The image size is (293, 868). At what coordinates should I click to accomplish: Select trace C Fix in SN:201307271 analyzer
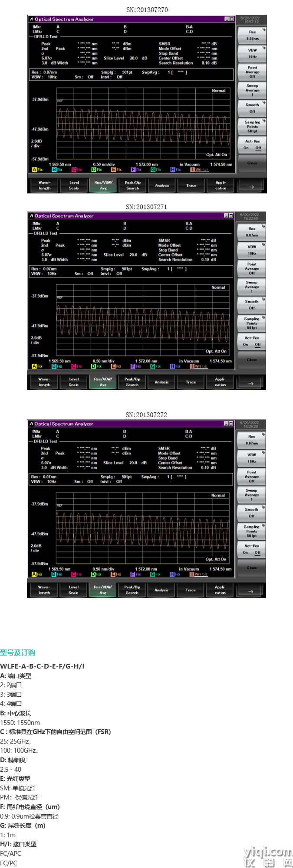(77, 366)
